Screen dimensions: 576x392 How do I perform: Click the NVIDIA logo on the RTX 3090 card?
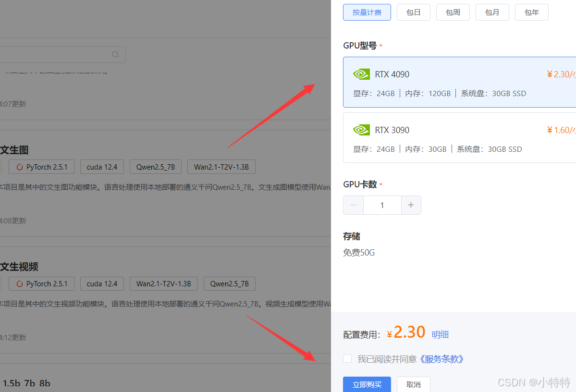click(361, 130)
